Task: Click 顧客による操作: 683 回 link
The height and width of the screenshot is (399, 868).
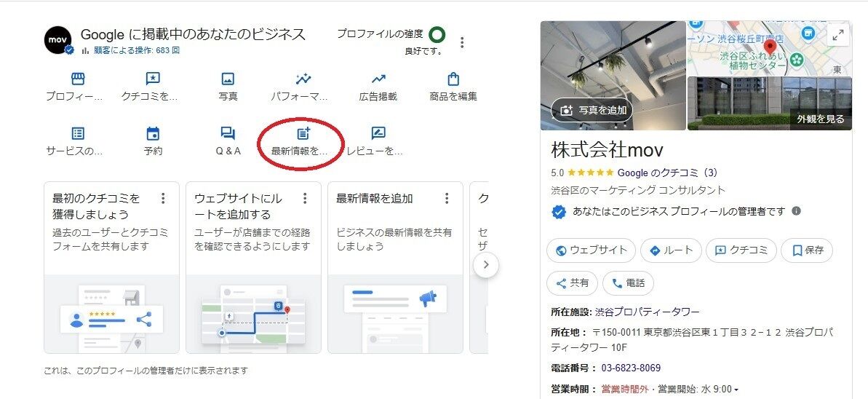Action: pos(136,50)
